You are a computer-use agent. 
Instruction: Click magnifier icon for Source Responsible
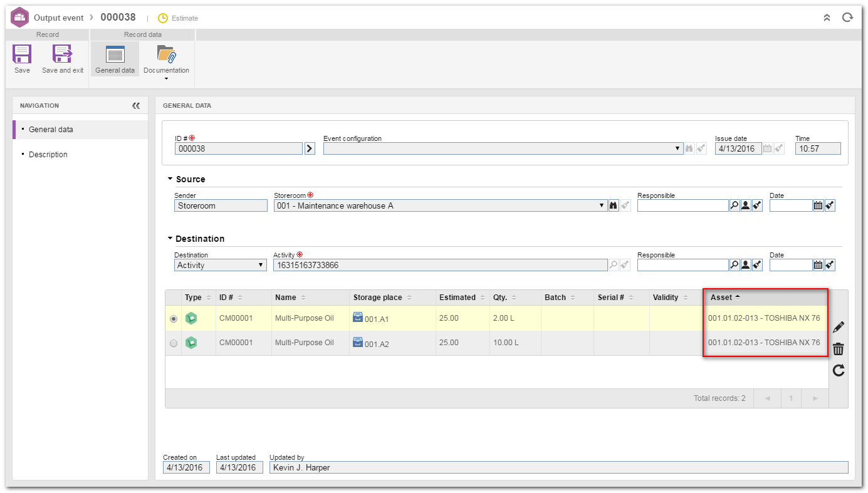tap(735, 205)
